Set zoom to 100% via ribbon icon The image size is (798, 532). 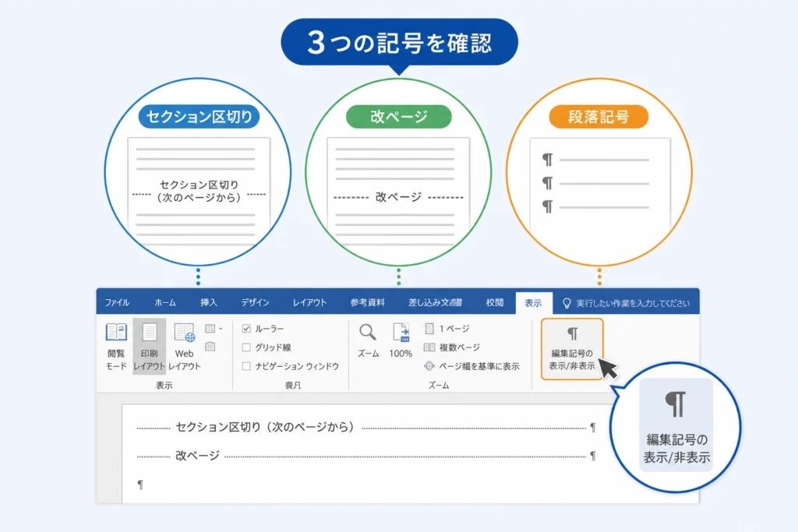point(401,340)
